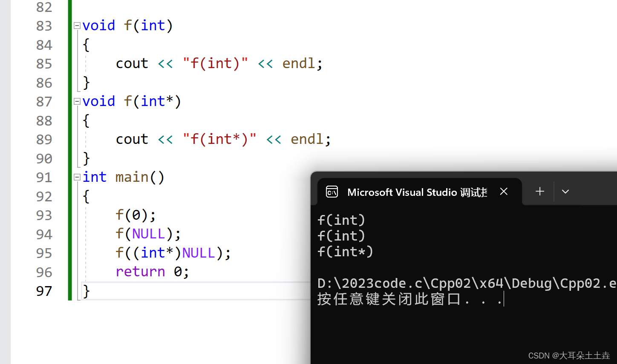
Task: Click line number 89 in the gutter
Action: click(x=44, y=140)
